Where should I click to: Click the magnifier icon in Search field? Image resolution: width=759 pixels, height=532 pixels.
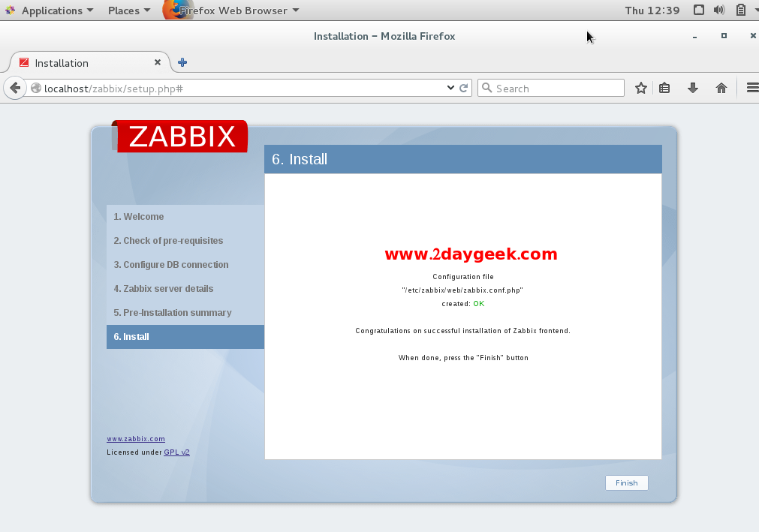click(487, 88)
